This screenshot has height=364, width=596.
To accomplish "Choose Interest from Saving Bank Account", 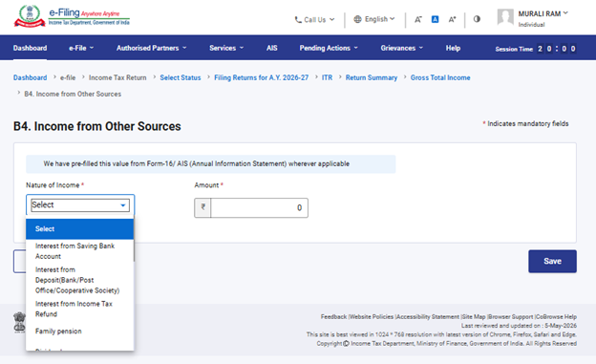I will [80, 251].
